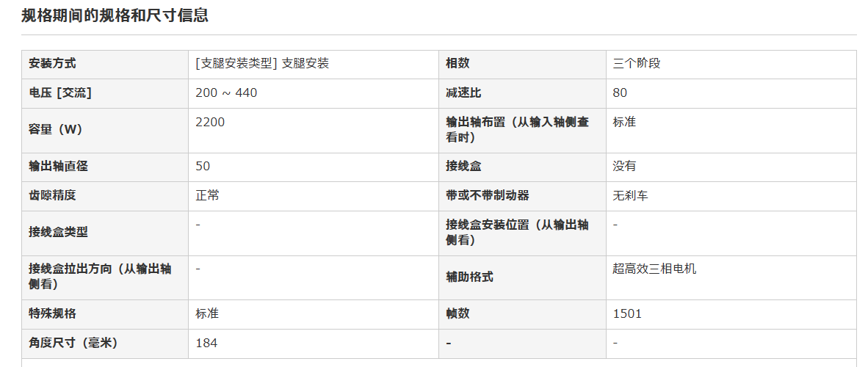Click the 相数 label cell

522,64
